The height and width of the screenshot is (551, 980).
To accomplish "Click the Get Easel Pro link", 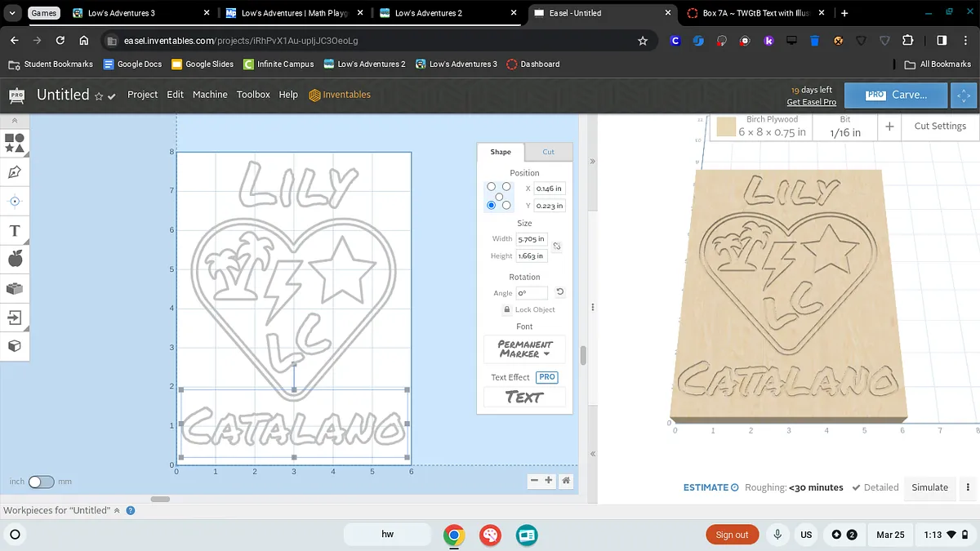I will tap(811, 102).
